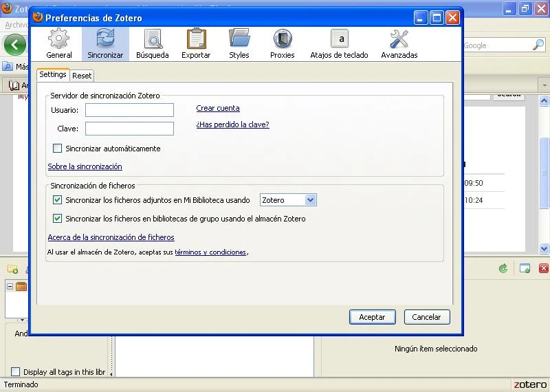Screen dimensions: 550x392
Task: Uncheck sync files in group libraries
Action: [57, 218]
